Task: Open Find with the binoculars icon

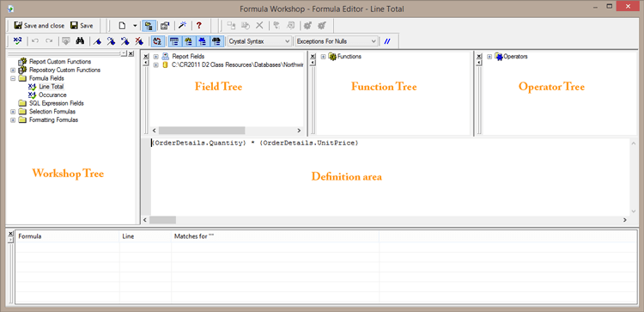Action: click(x=80, y=40)
